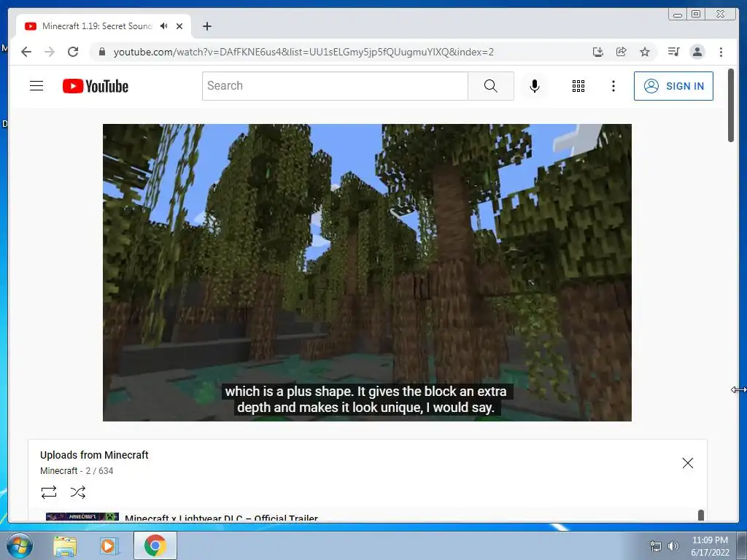The width and height of the screenshot is (747, 560).
Task: Open a new browser tab
Action: 206,26
